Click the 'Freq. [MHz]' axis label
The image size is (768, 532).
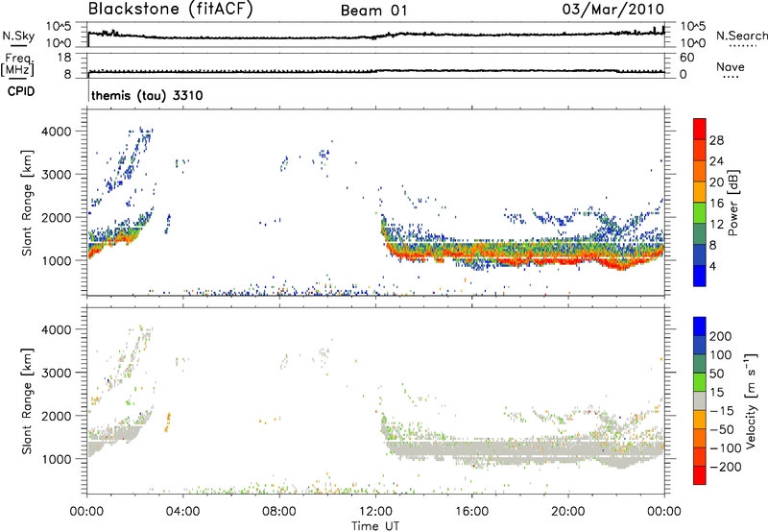(17, 65)
